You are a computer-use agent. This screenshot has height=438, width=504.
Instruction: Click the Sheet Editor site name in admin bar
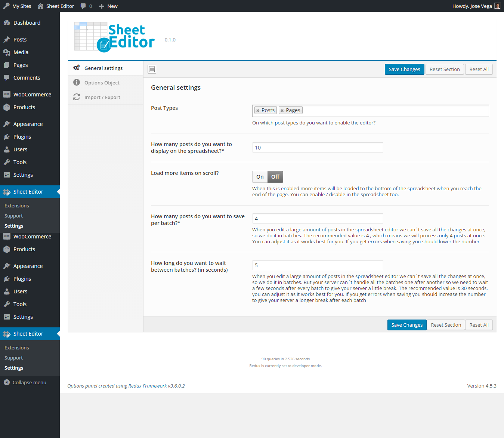pyautogui.click(x=60, y=6)
